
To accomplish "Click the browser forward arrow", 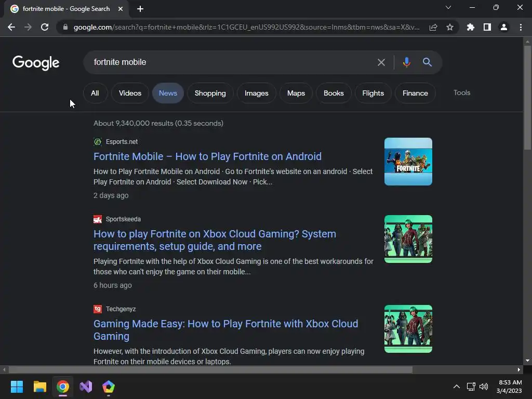I will click(x=28, y=27).
